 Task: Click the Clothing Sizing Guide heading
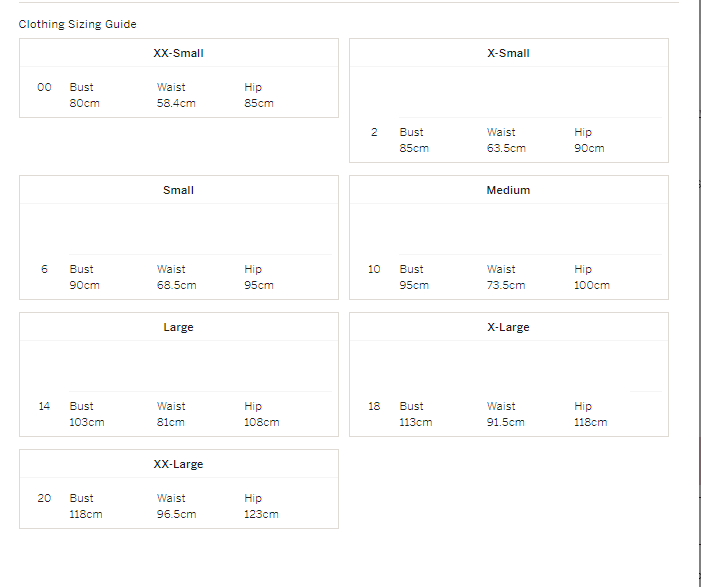click(x=77, y=24)
